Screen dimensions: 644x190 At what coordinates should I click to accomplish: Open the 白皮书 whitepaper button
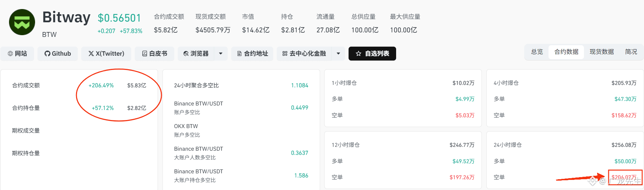[x=154, y=54]
